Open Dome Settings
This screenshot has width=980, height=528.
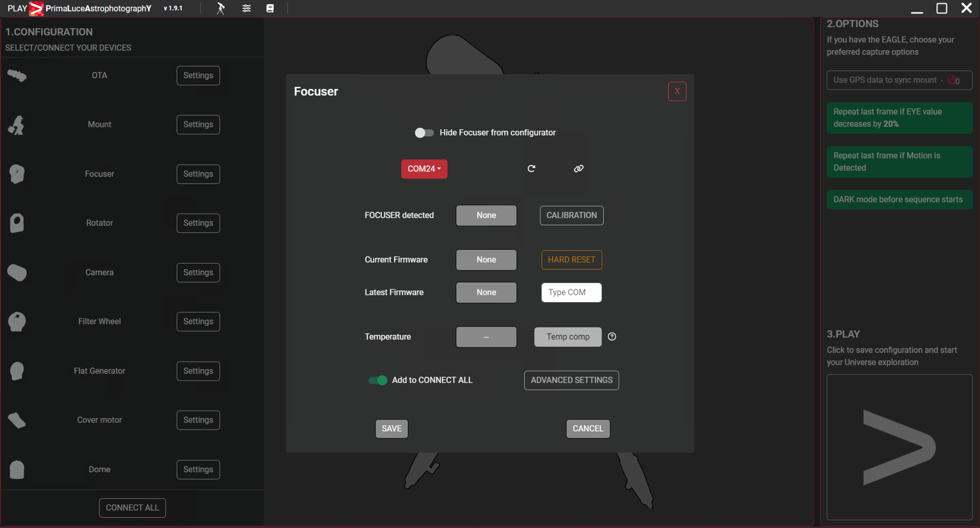coord(198,470)
